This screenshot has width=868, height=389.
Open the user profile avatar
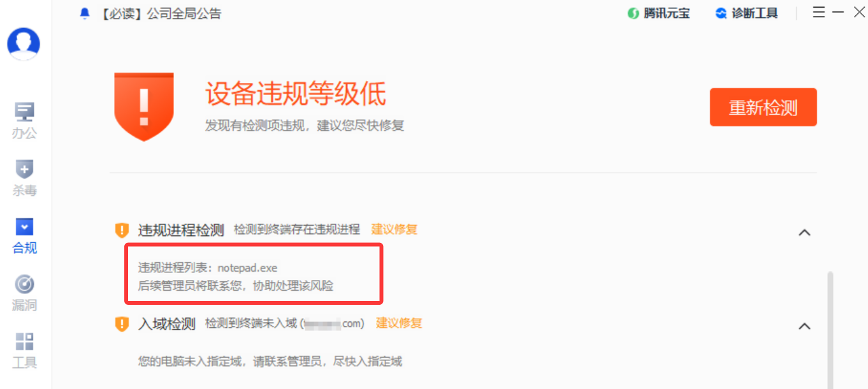(24, 44)
